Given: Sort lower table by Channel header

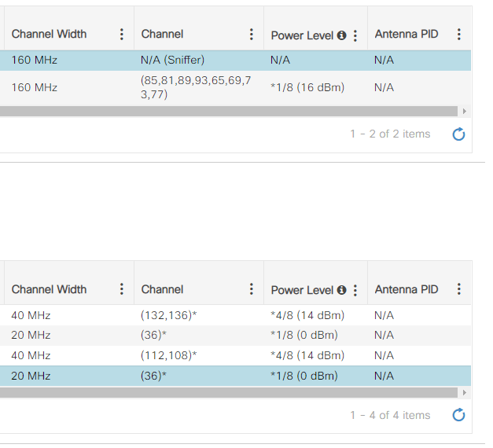Looking at the screenshot, I should click(162, 289).
